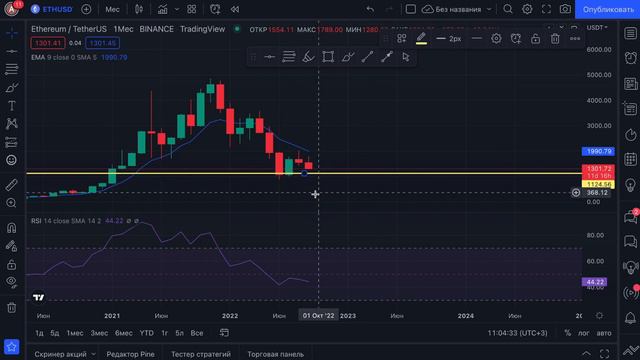This screenshot has height=360, width=640.
Task: Open drawing templates icon in floating toolbar
Action: [x=402, y=38]
